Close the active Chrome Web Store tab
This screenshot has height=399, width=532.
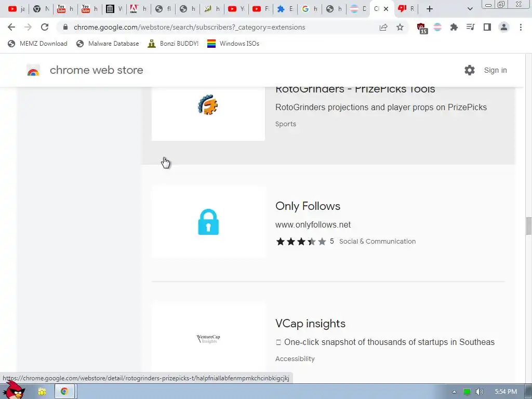click(386, 9)
